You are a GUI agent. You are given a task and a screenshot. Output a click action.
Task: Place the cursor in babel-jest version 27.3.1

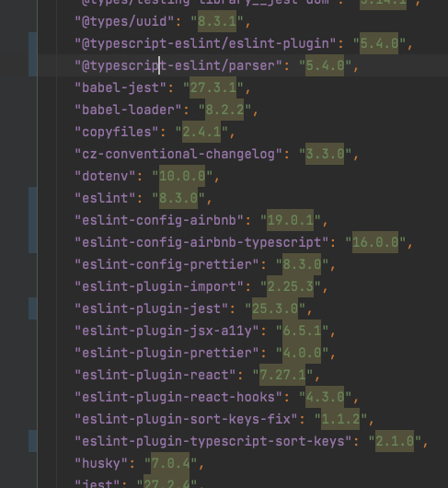[213, 87]
